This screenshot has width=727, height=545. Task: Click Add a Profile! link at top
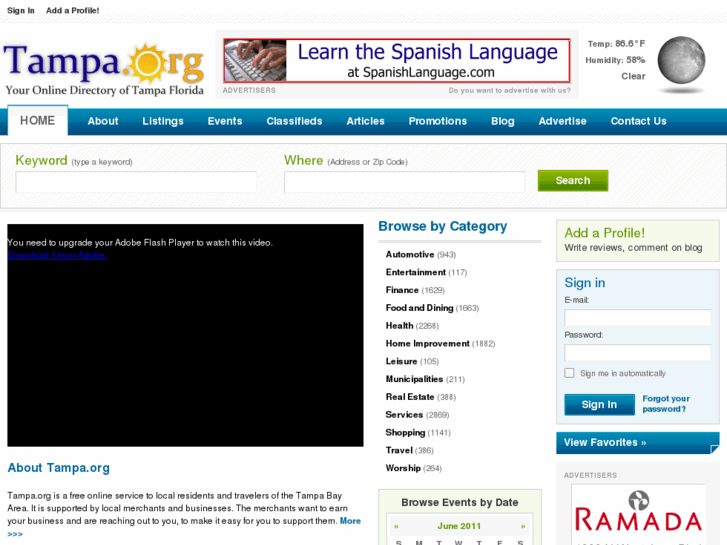click(x=72, y=10)
